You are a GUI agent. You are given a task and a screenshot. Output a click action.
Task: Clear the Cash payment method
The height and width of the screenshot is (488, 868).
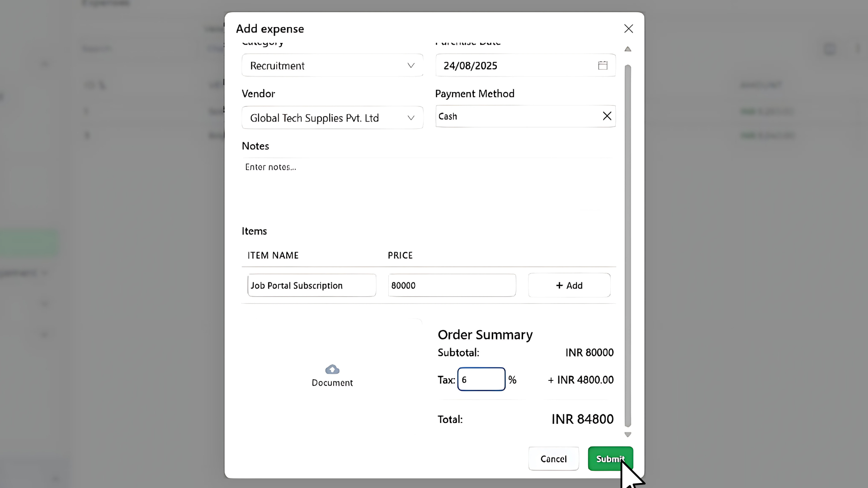click(607, 116)
